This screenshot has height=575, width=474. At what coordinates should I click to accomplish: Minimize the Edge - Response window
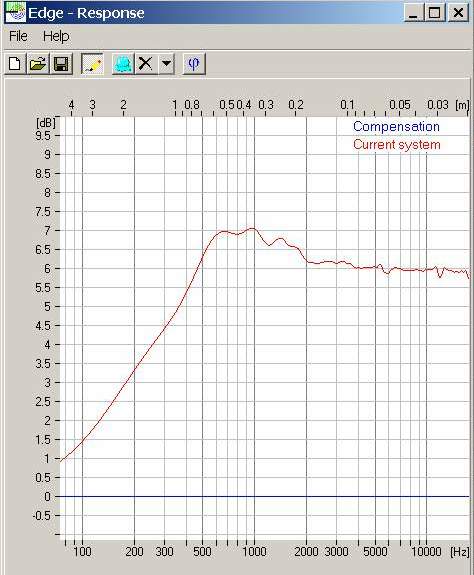pos(414,13)
